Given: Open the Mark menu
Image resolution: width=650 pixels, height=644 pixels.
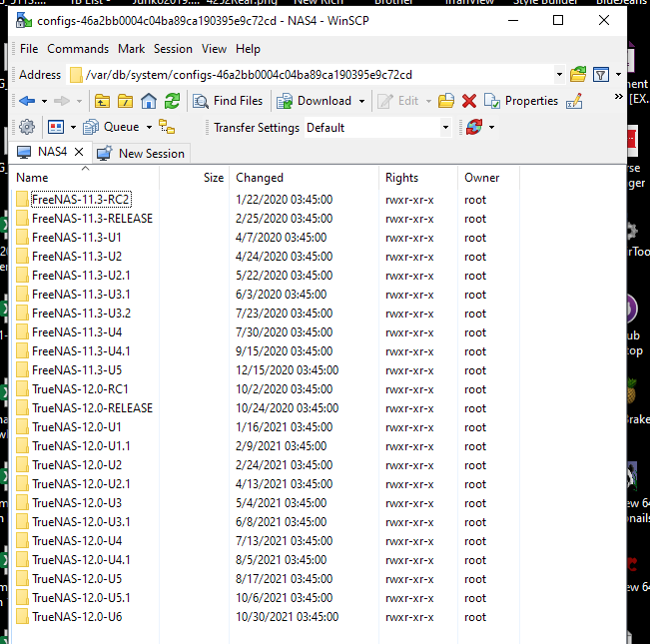Looking at the screenshot, I should [x=132, y=49].
